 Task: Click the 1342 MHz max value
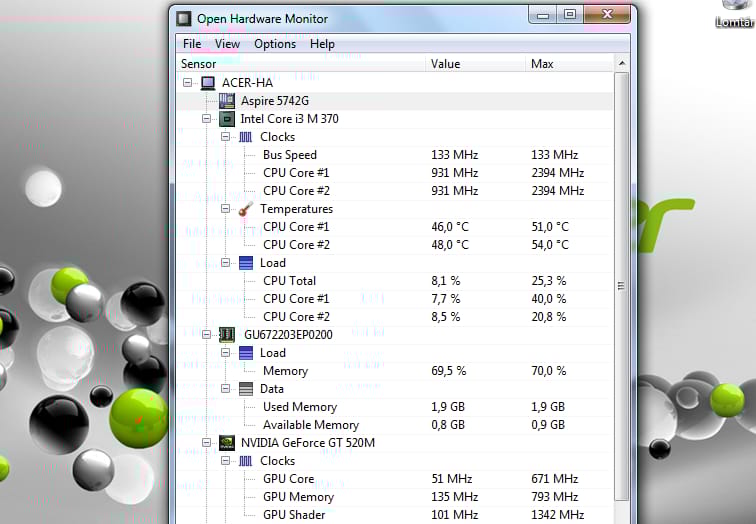[x=558, y=515]
